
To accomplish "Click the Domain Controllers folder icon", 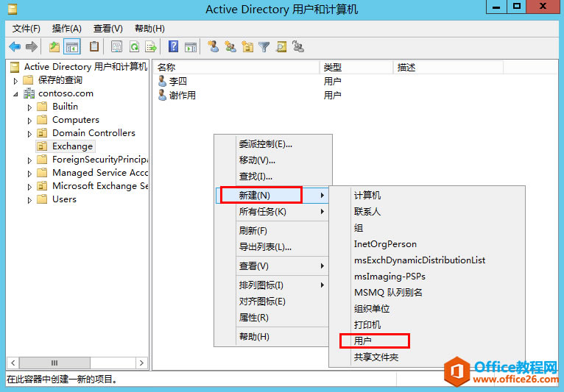I will pos(43,133).
